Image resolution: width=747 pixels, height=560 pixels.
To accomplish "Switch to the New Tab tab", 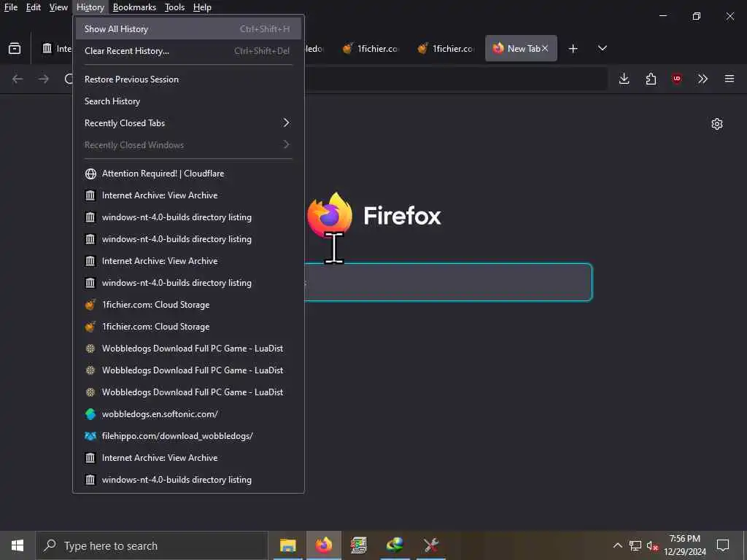I will (x=521, y=49).
